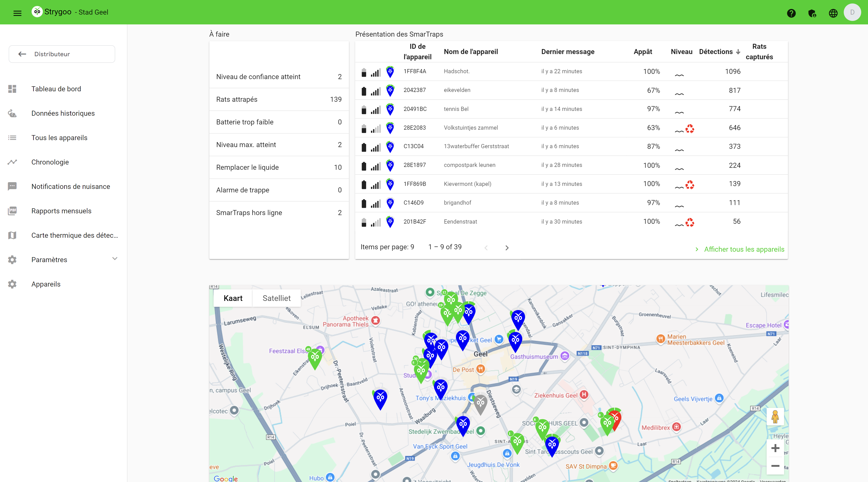Zoom in on the map with plus button
Screen dimensions: 868x482
(x=775, y=448)
